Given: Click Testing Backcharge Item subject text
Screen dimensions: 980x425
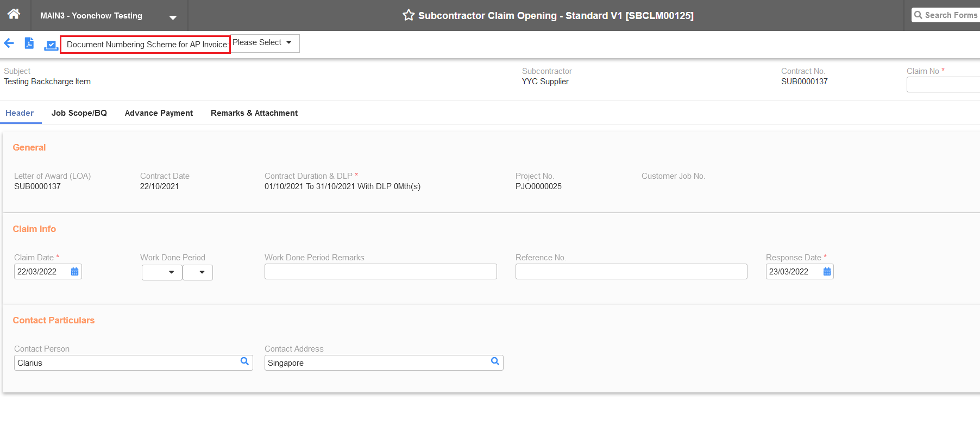Looking at the screenshot, I should pos(47,82).
